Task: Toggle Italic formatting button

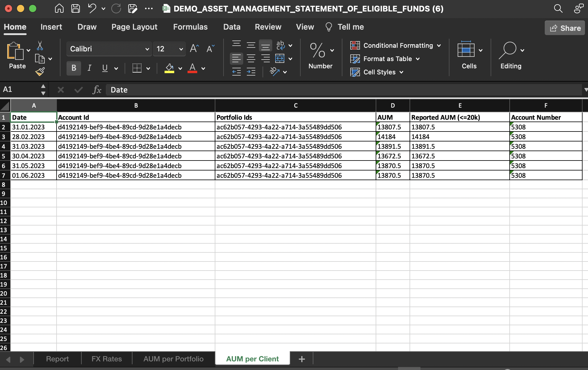Action: point(89,68)
